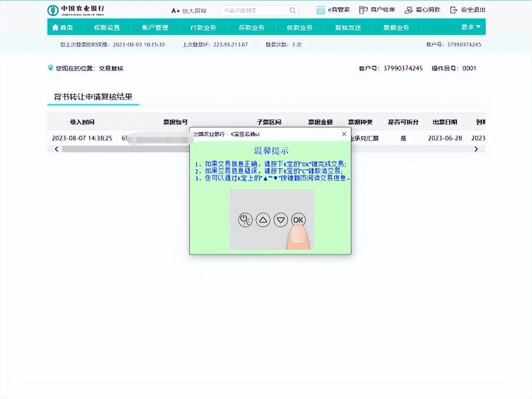The height and width of the screenshot is (399, 532).
Task: Click 安全退出 to log out safely
Action: [x=468, y=10]
